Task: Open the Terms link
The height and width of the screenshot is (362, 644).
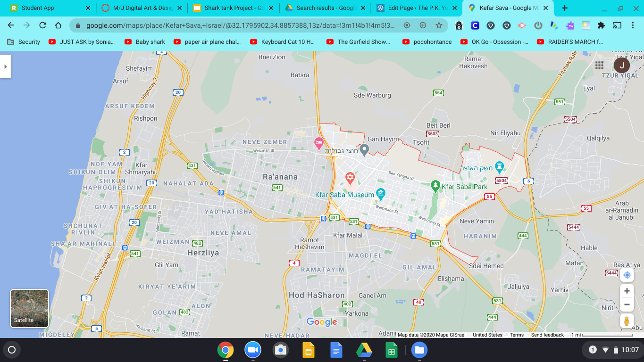Action: click(x=517, y=335)
